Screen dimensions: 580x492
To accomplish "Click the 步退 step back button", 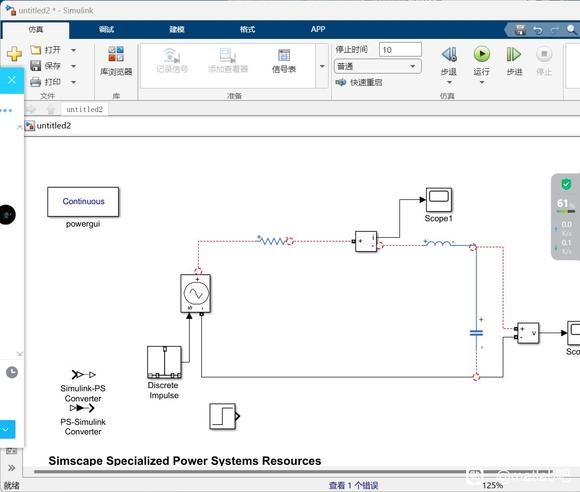I will coord(449,60).
